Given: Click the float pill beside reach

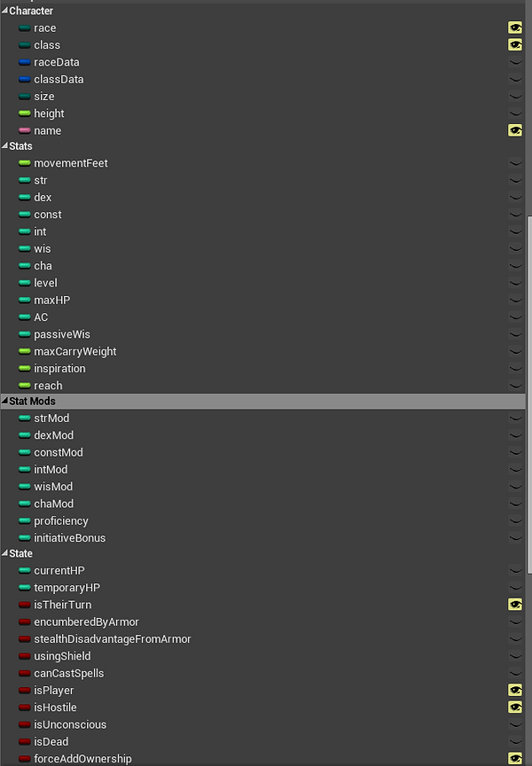Looking at the screenshot, I should click(x=25, y=386).
